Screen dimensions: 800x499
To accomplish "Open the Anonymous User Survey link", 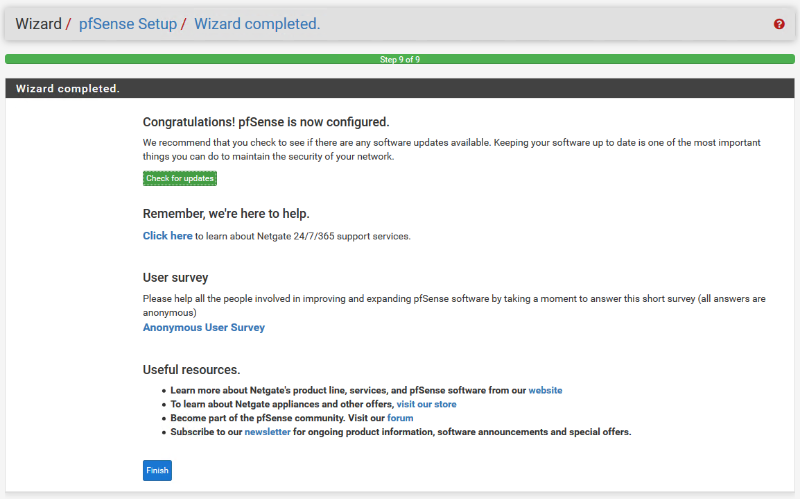I will [x=203, y=327].
